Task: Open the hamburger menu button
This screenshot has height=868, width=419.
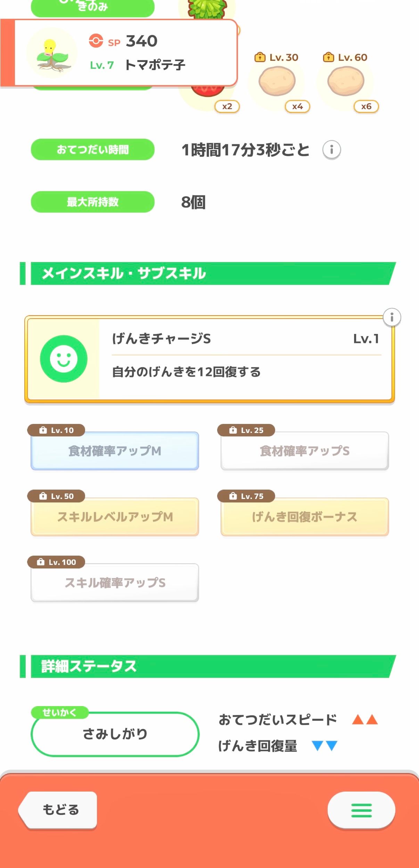Action: tap(361, 810)
